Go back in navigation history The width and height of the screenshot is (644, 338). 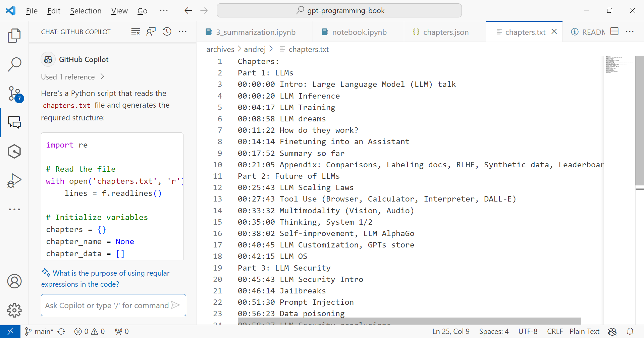(x=188, y=11)
